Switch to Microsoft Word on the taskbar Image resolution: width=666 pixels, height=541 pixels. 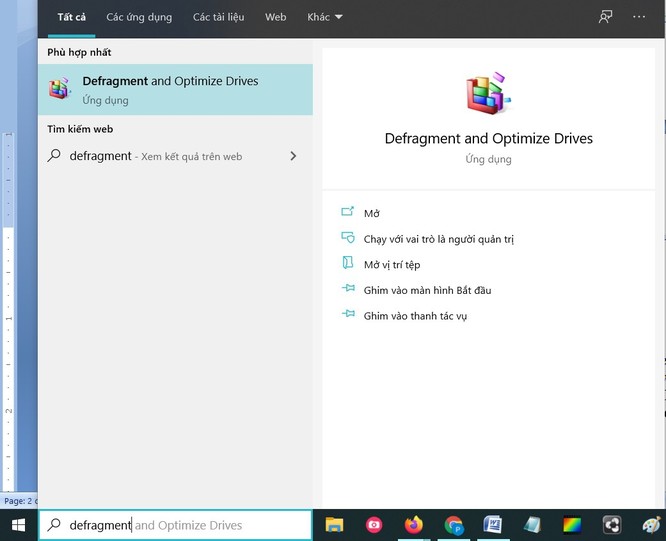[493, 525]
